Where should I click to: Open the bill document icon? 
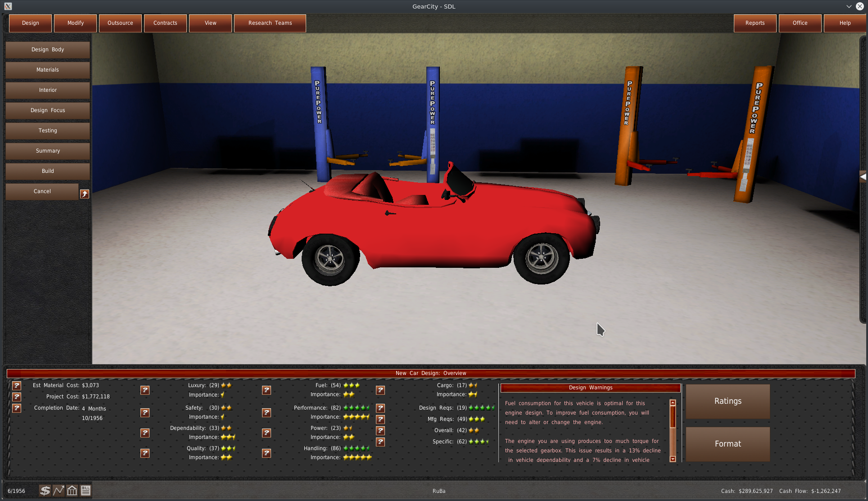click(86, 491)
